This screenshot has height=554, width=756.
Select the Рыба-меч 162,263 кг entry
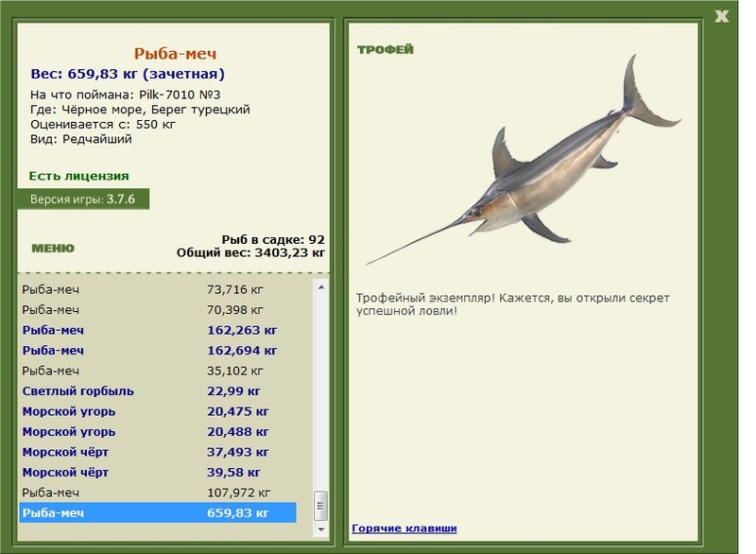158,330
